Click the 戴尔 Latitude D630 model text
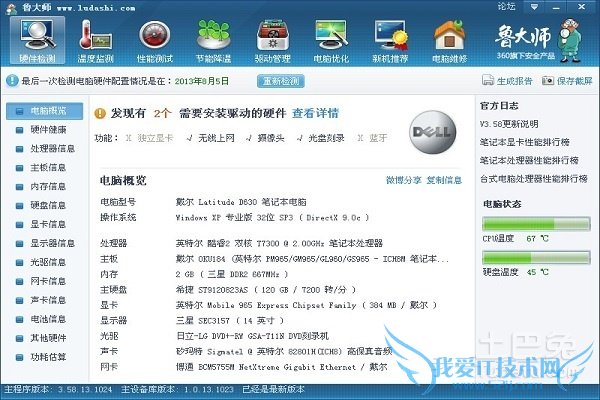600x400 pixels. [241, 202]
